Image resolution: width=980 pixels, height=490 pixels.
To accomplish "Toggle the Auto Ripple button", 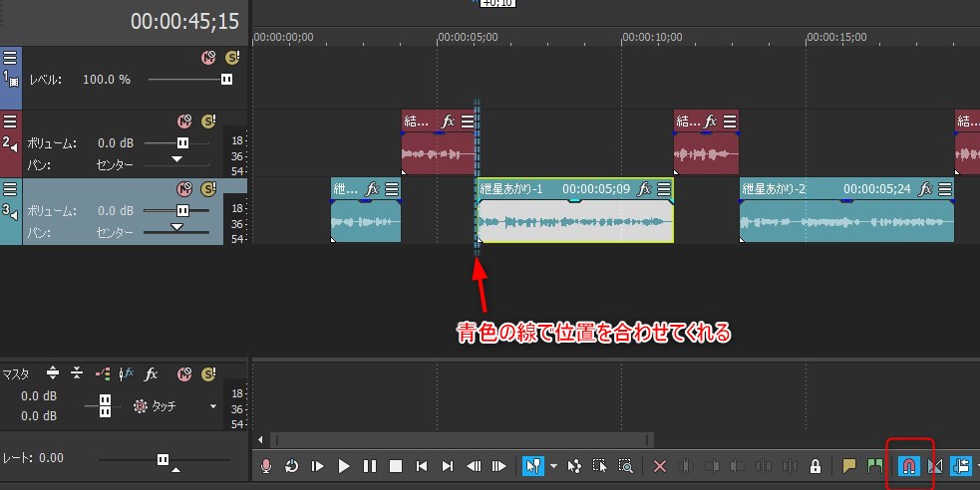I will coord(961,466).
